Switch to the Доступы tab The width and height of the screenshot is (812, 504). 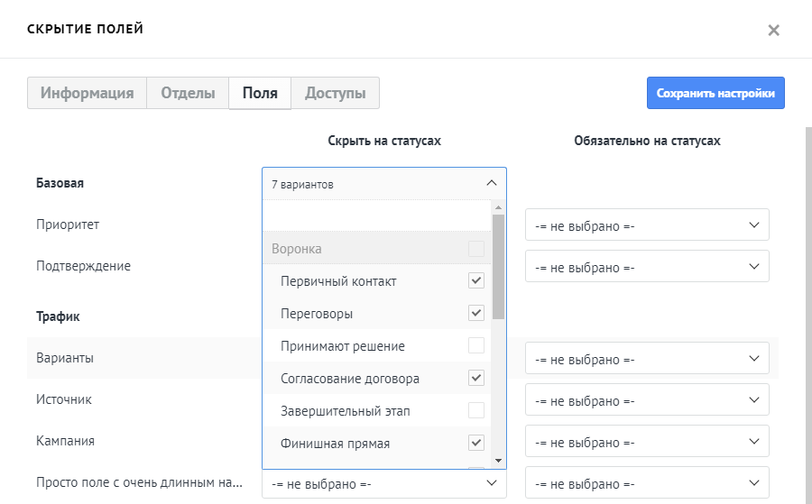[x=335, y=93]
